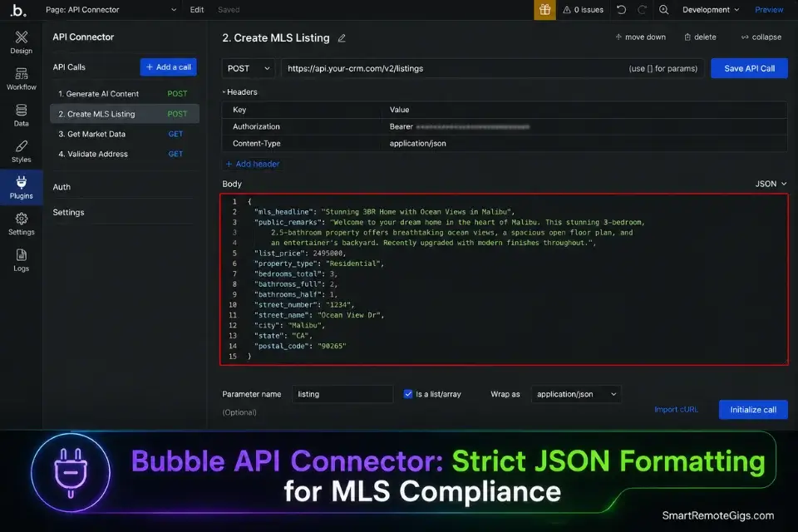Open the Page: API Connector dropdown
This screenshot has width=798, height=532.
pos(111,10)
